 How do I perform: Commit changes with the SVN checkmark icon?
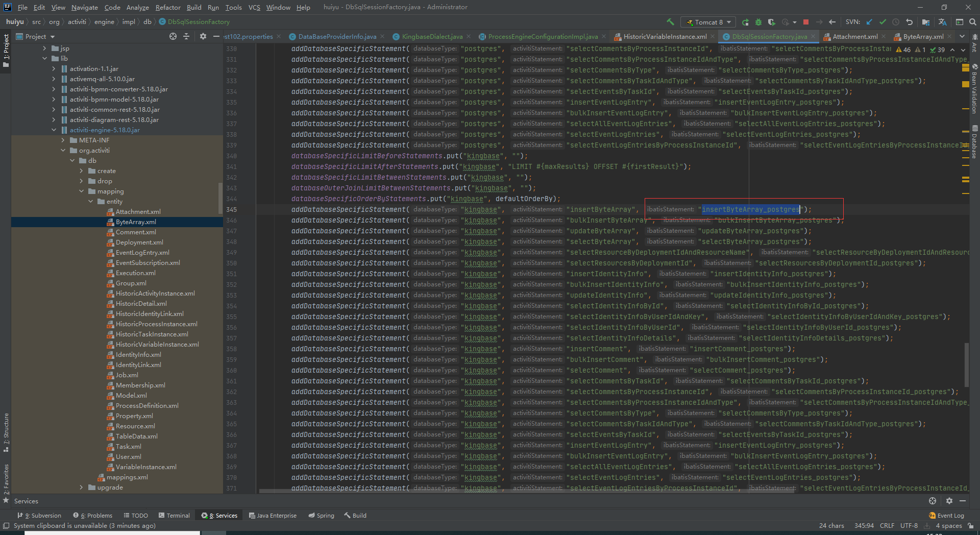click(883, 22)
